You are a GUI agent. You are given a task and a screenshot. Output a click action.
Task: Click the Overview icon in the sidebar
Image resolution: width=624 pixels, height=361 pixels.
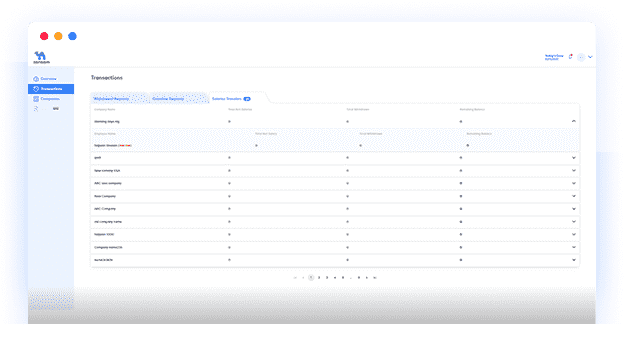(36, 79)
